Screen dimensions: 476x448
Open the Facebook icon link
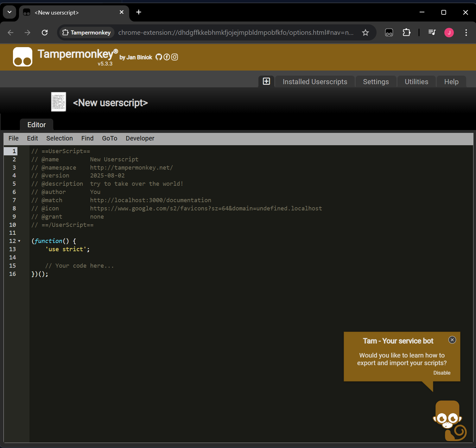pyautogui.click(x=167, y=57)
